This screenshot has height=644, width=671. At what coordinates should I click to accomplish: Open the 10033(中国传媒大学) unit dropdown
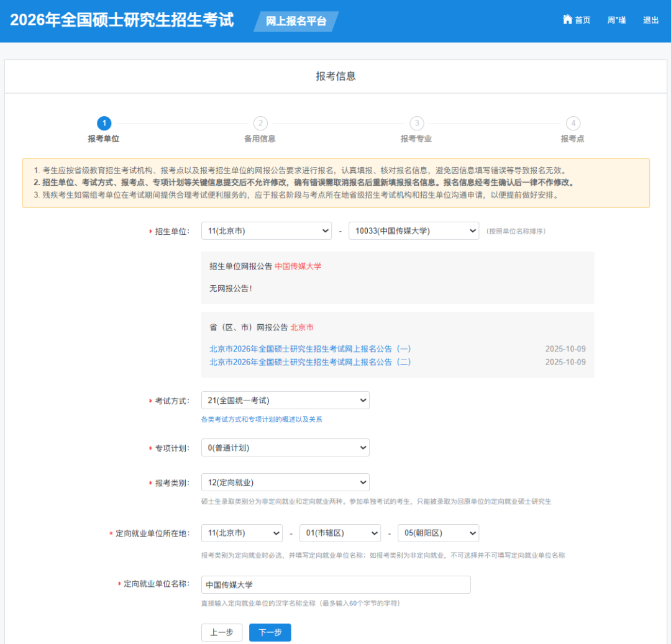pos(414,230)
